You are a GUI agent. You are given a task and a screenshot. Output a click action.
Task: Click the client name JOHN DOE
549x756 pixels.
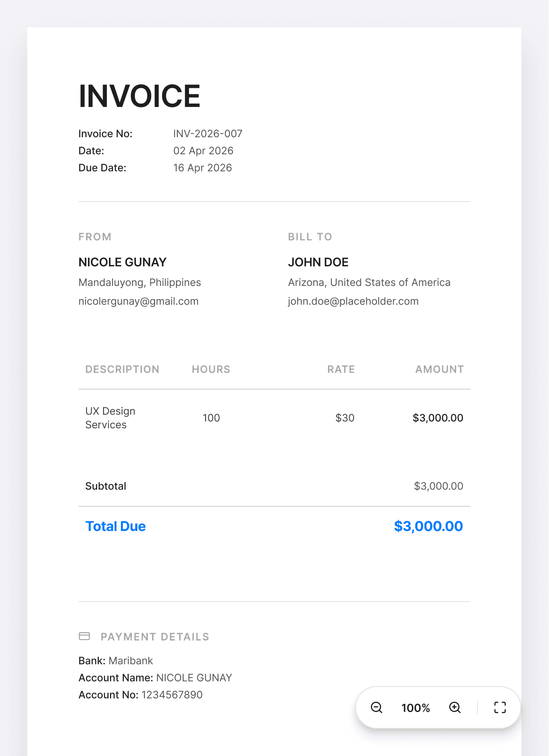coord(318,262)
